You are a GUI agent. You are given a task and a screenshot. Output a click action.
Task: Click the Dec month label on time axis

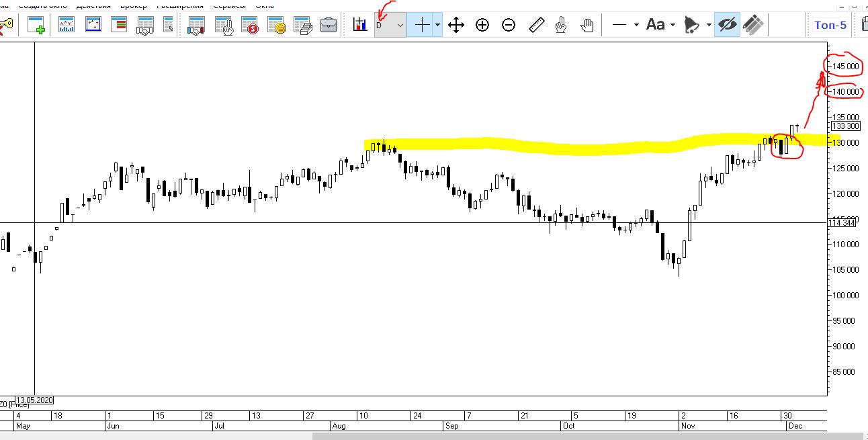[794, 426]
